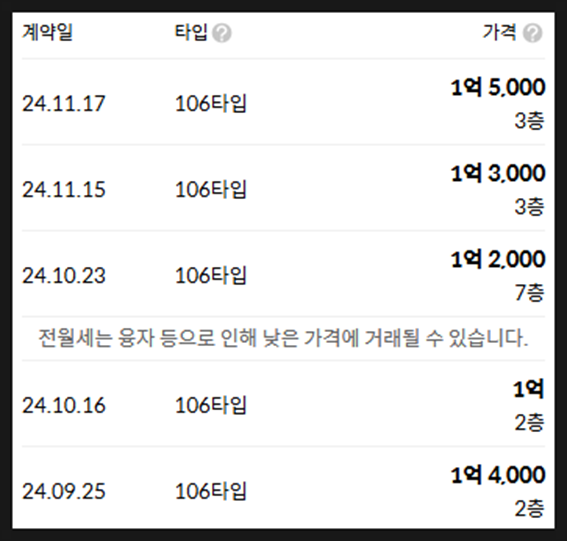
Task: Open the 24.11.15 transaction row
Action: tap(284, 188)
